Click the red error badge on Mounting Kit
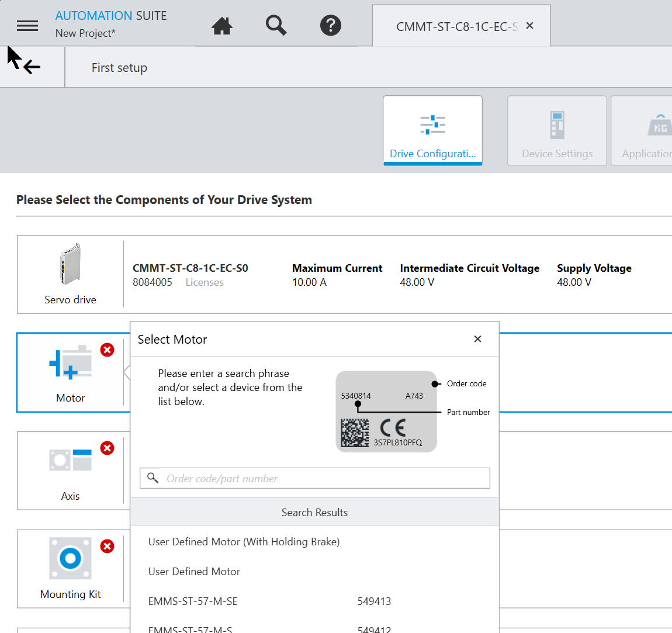Image resolution: width=672 pixels, height=633 pixels. [107, 546]
